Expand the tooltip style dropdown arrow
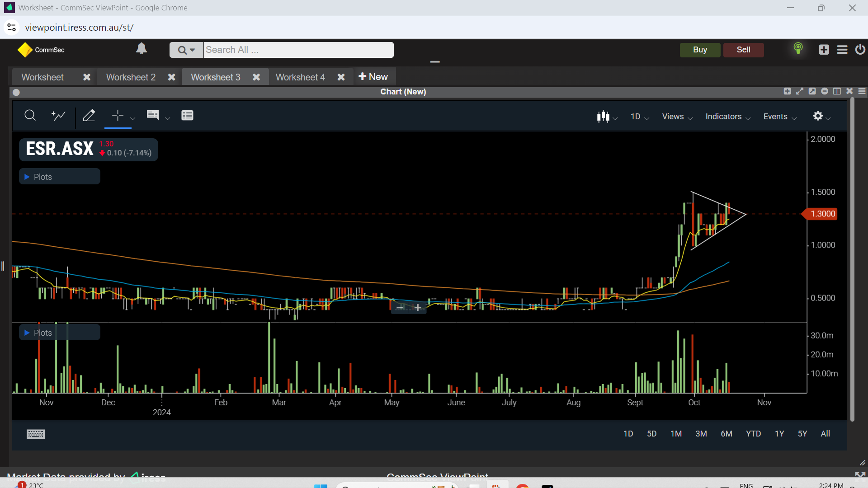868x488 pixels. click(168, 118)
